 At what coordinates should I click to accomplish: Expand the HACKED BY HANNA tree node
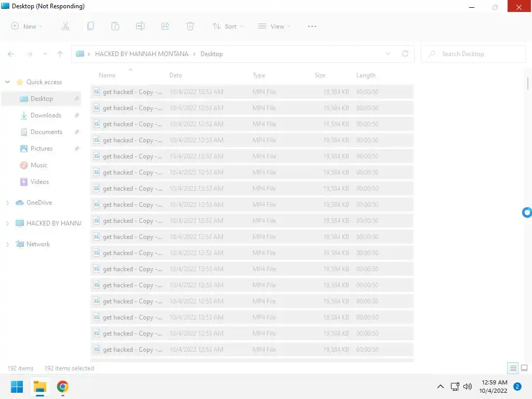7,223
